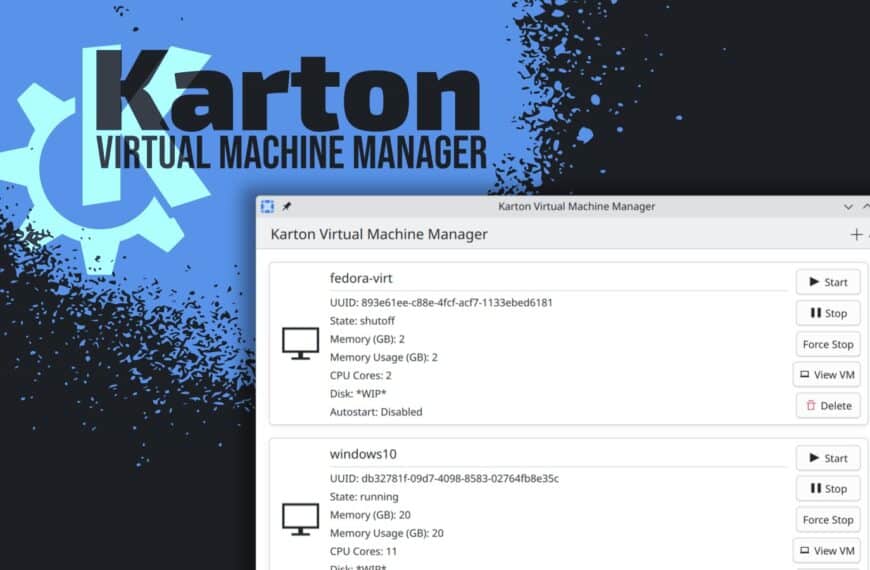Stop the windows10 virtual machine

click(828, 488)
